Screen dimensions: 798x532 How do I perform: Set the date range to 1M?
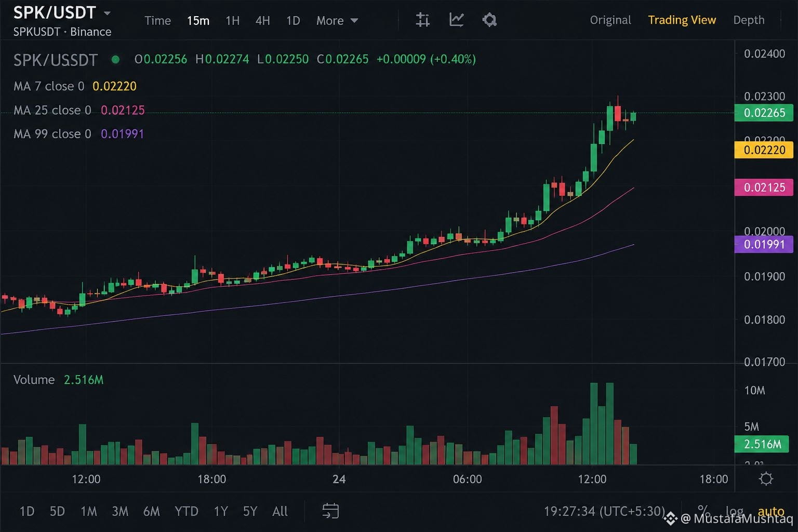click(x=89, y=511)
